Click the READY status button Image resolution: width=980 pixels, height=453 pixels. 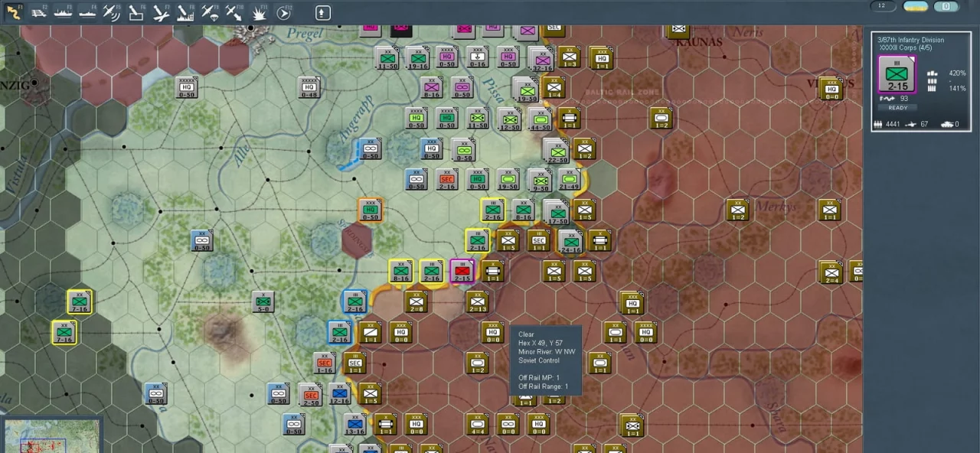click(x=897, y=108)
